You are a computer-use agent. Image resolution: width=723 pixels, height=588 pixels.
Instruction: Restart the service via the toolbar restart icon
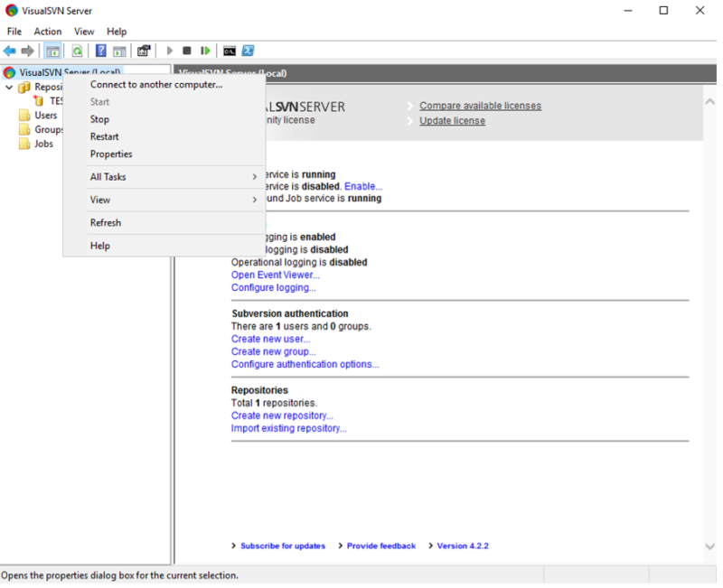(x=204, y=51)
